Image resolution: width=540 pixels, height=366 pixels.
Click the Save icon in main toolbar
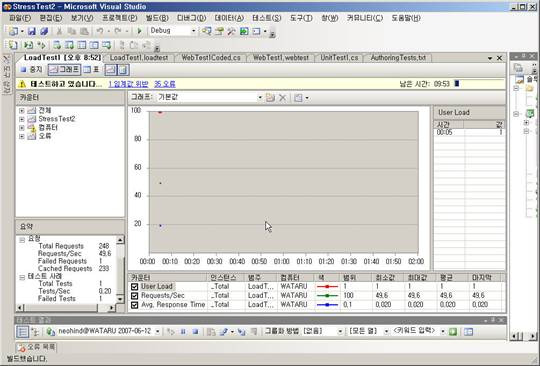click(32, 31)
